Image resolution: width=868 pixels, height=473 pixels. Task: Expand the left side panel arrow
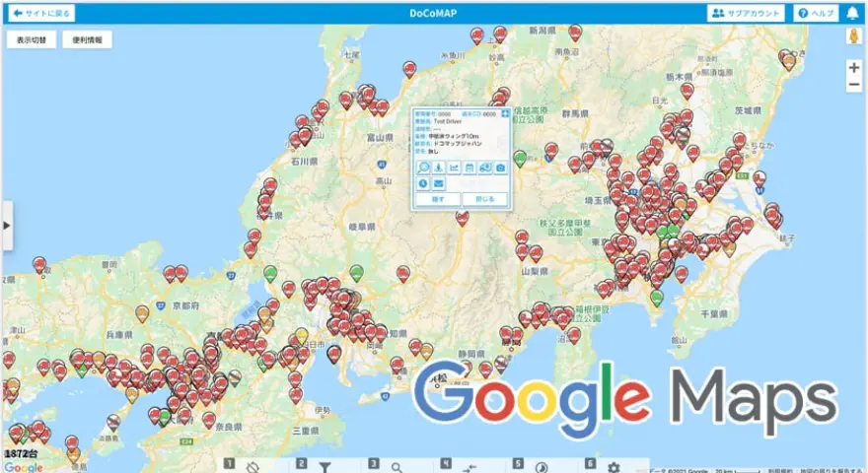[8, 225]
